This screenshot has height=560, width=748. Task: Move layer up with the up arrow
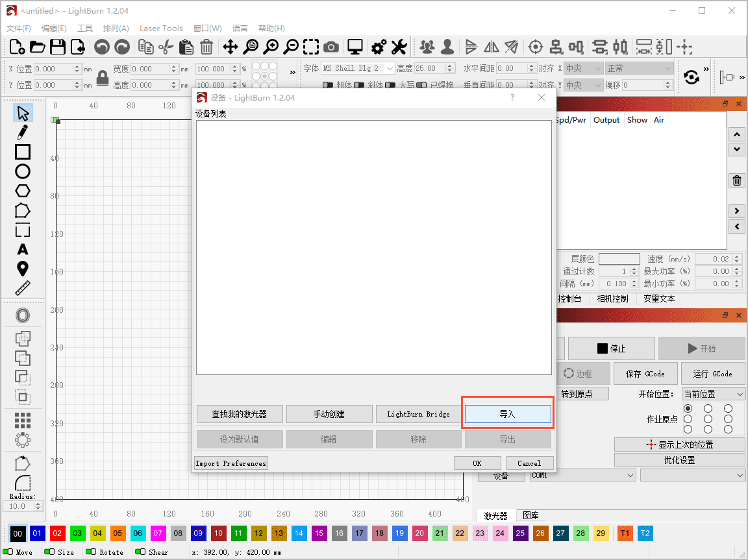(737, 134)
